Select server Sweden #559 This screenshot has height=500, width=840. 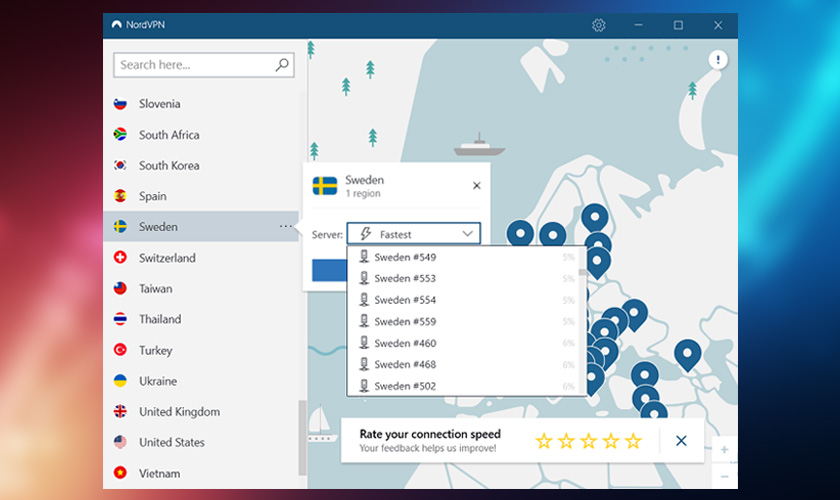[463, 322]
